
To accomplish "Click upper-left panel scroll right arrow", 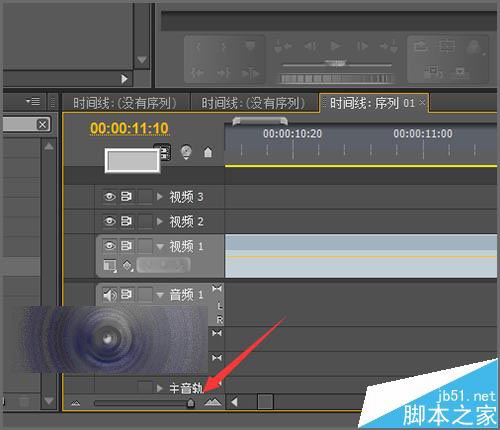I will pyautogui.click(x=124, y=79).
